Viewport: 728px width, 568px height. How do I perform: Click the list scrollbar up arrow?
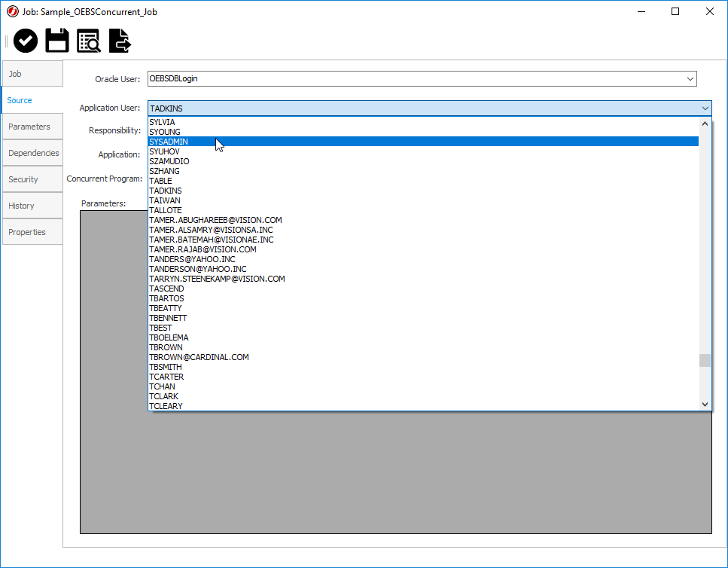[705, 124]
